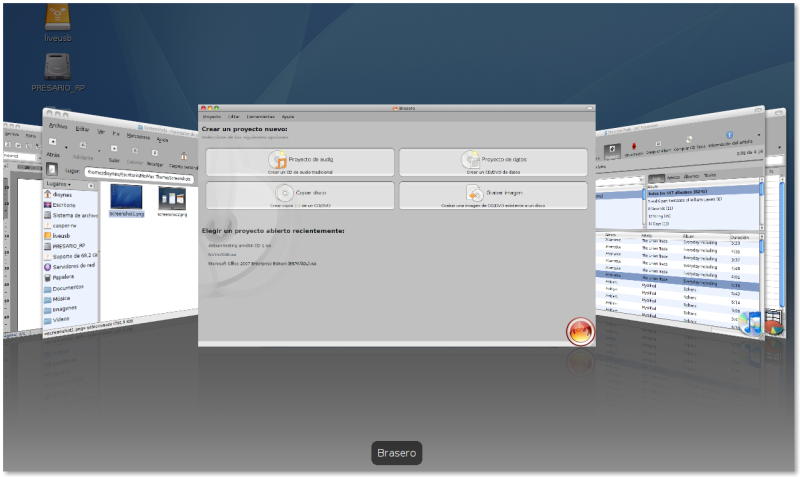Open the liveusb drive desktop icon
The height and width of the screenshot is (477, 800).
57,22
